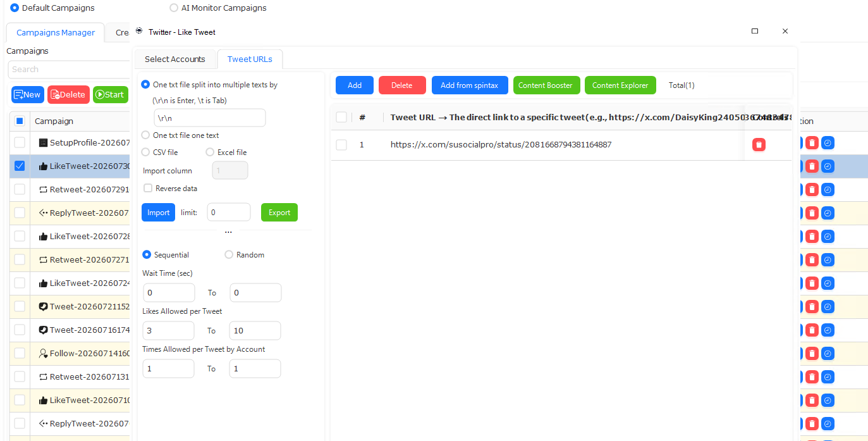Open the Select Accounts tab
This screenshot has height=441, width=868.
click(x=175, y=59)
